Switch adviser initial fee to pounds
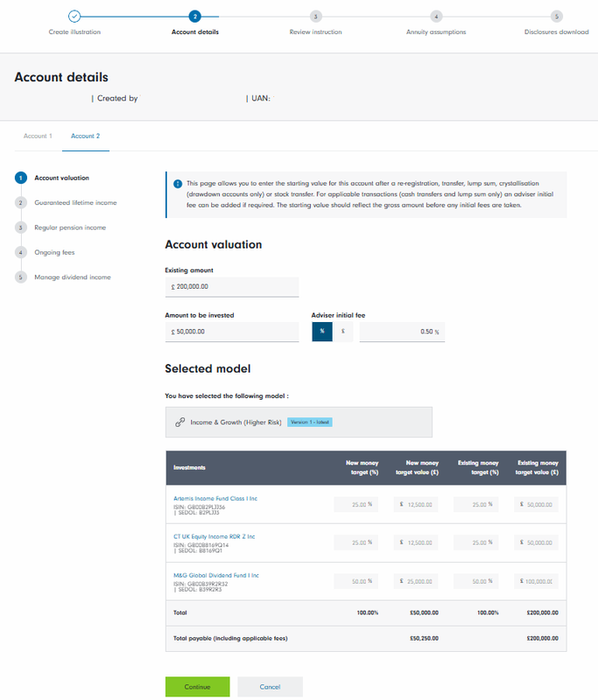 [x=342, y=332]
